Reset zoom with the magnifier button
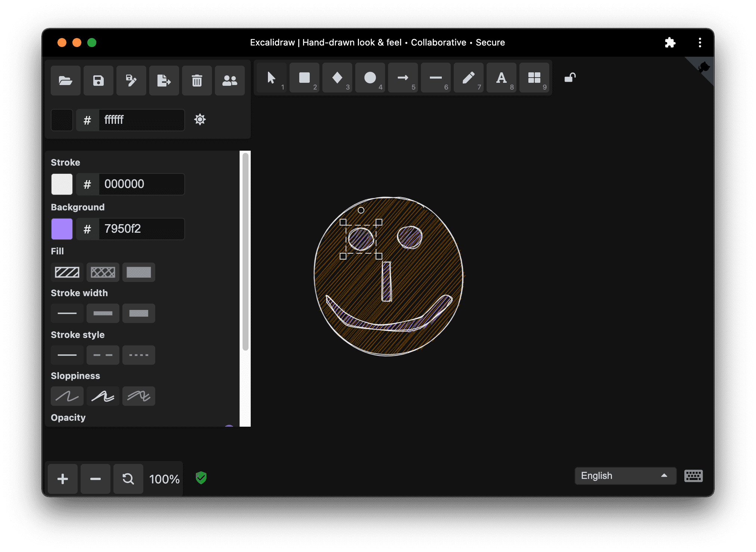 pos(128,479)
